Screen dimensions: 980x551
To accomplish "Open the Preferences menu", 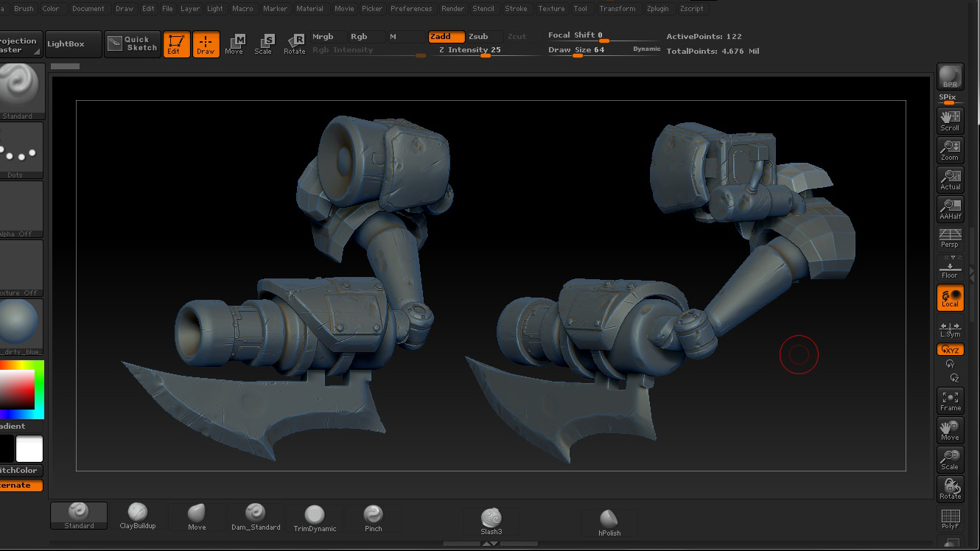I will click(411, 9).
